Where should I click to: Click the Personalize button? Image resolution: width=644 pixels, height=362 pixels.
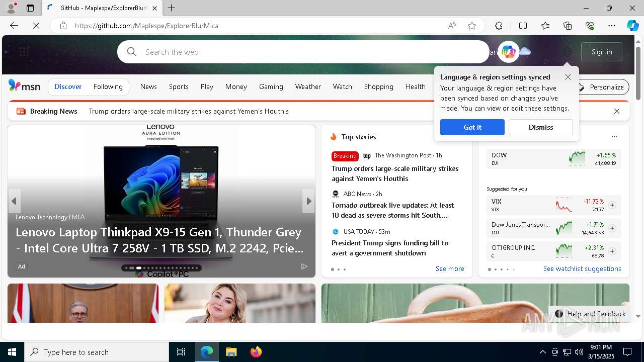[x=602, y=87]
